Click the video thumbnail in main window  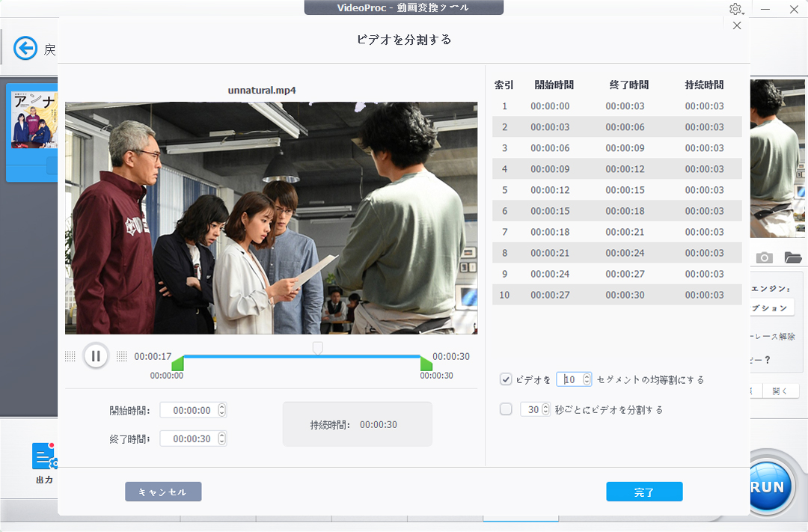[34, 120]
